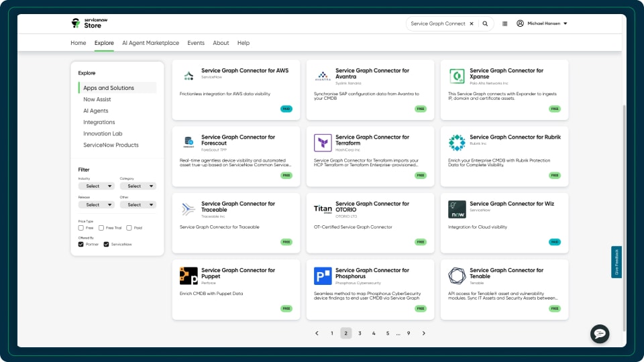Go to page 1
Image resolution: width=644 pixels, height=362 pixels.
pos(332,333)
